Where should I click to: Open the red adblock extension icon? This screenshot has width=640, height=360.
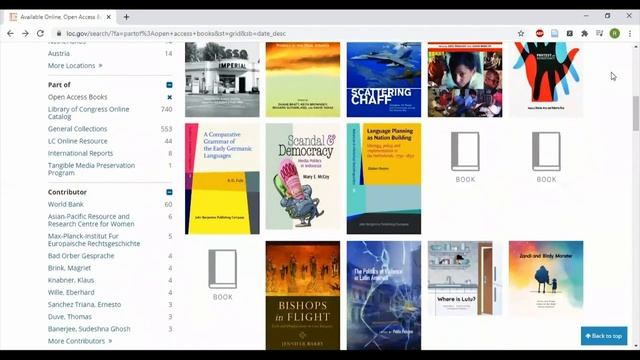[x=540, y=33]
